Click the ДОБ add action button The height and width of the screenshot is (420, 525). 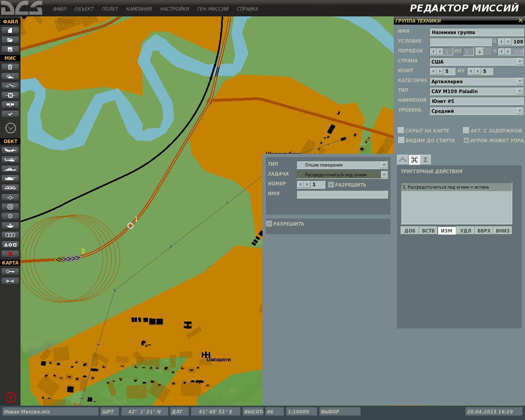pos(410,231)
